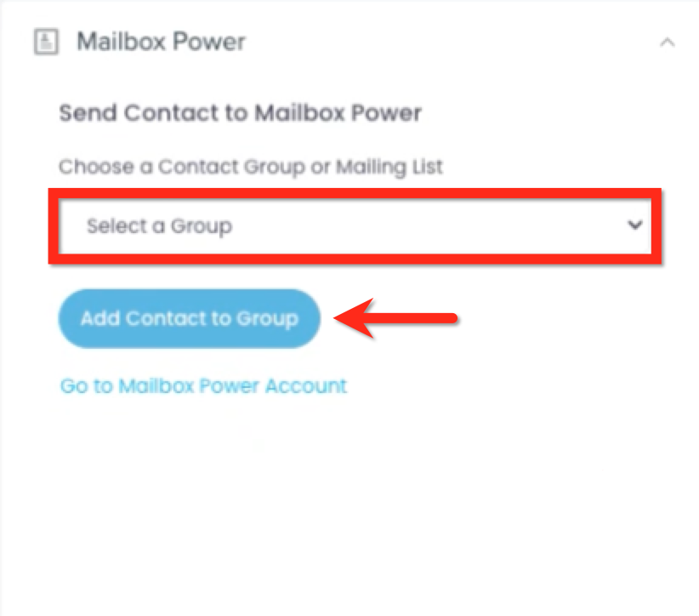
Task: Click the Mailbox Power contact card icon
Action: 46,42
